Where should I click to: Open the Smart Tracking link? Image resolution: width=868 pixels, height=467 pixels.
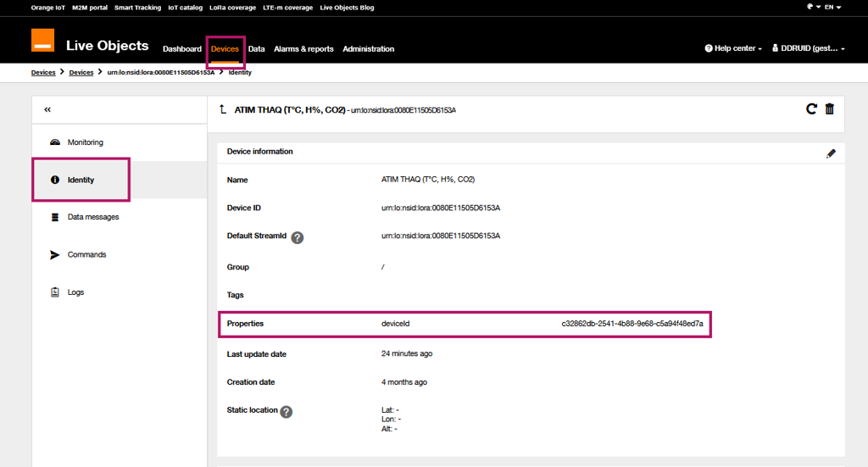138,8
